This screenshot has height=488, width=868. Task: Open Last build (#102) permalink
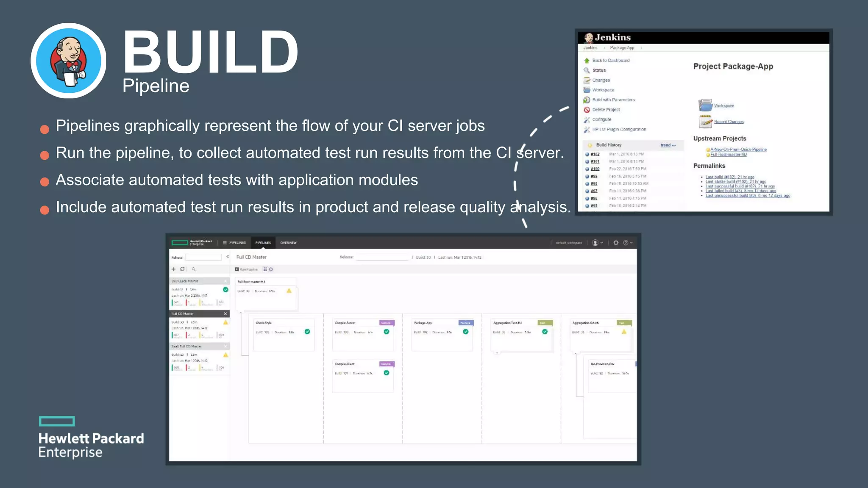tap(730, 177)
